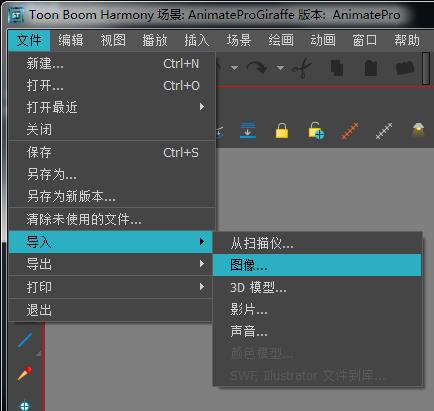This screenshot has height=411, width=434.
Task: Open the dropdown arrow right of redo
Action: click(280, 68)
